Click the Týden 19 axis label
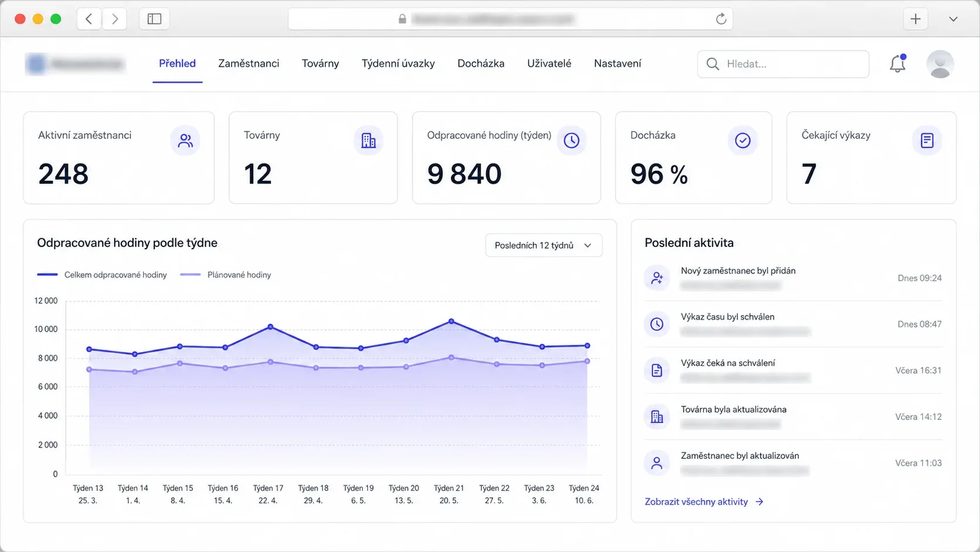This screenshot has height=552, width=980. [358, 494]
